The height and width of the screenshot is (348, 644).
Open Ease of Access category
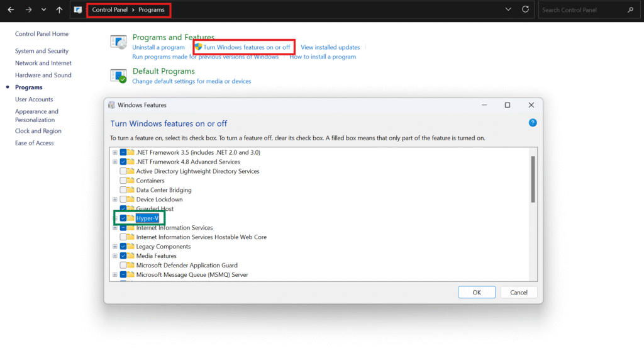(34, 143)
